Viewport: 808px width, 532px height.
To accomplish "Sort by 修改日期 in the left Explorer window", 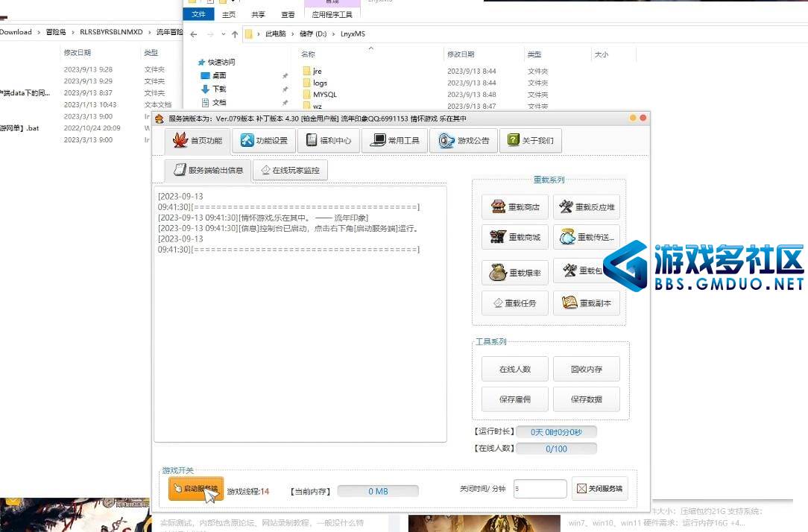I will tap(78, 53).
